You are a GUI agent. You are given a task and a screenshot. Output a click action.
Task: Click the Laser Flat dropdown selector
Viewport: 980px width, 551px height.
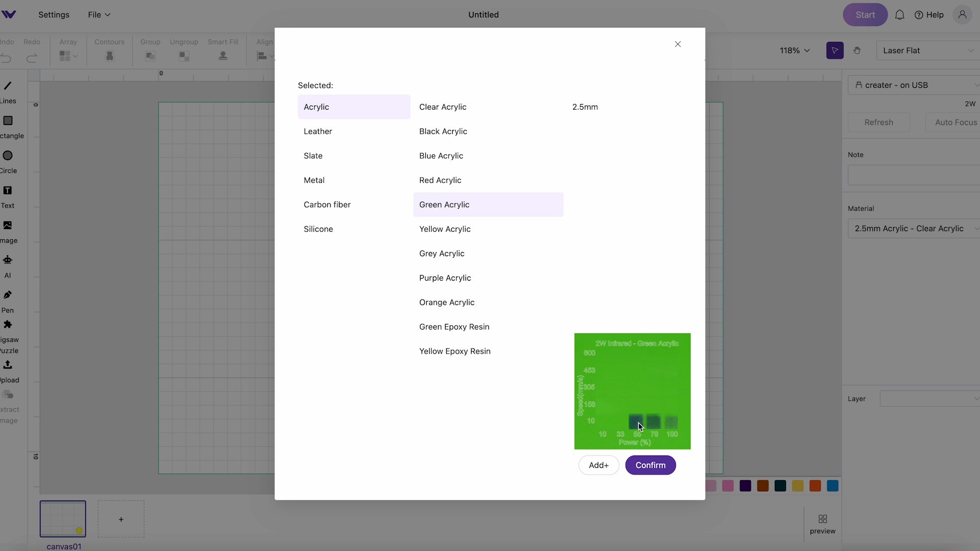929,50
